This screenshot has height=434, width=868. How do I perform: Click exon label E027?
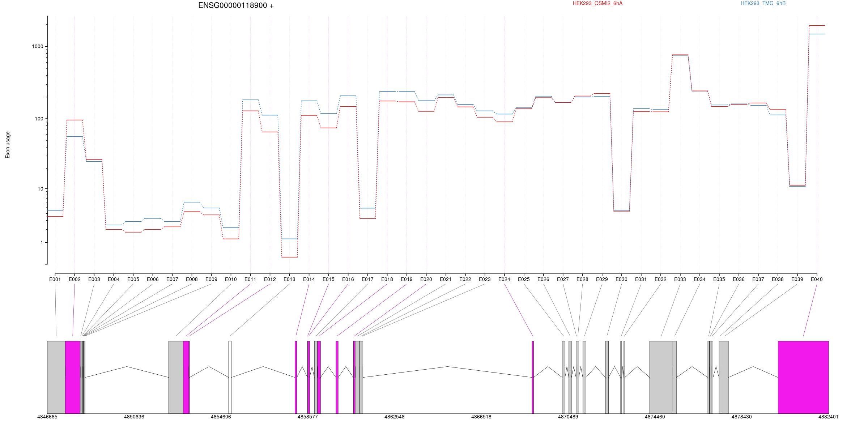tap(563, 279)
